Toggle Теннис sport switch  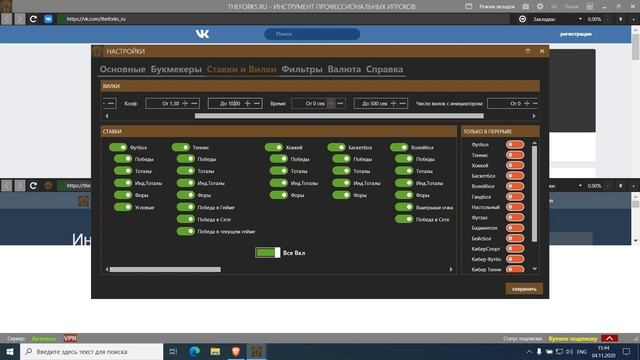(181, 147)
